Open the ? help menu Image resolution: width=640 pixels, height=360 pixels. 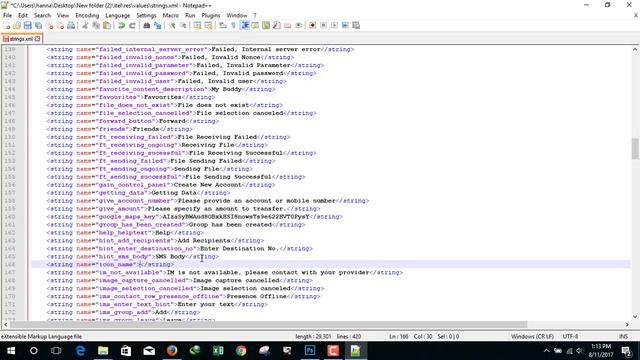click(x=255, y=15)
